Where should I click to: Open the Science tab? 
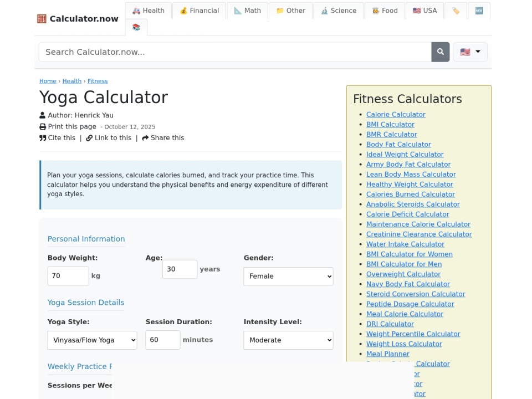339,11
